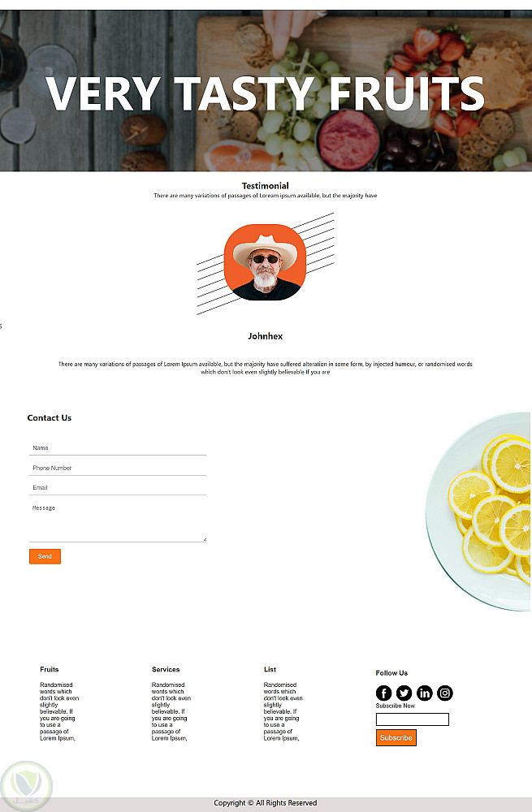Click the VERY TASTY FRUITS hero banner
The width and height of the screenshot is (532, 812).
point(266,91)
